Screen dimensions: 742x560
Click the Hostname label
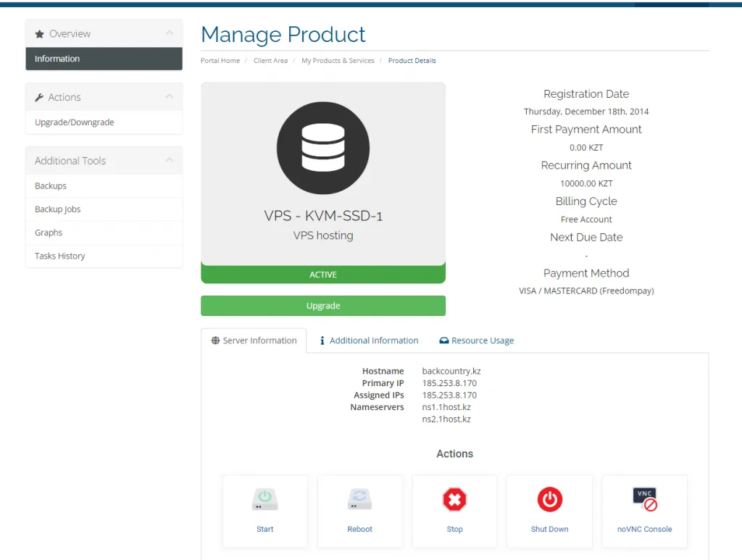(383, 372)
